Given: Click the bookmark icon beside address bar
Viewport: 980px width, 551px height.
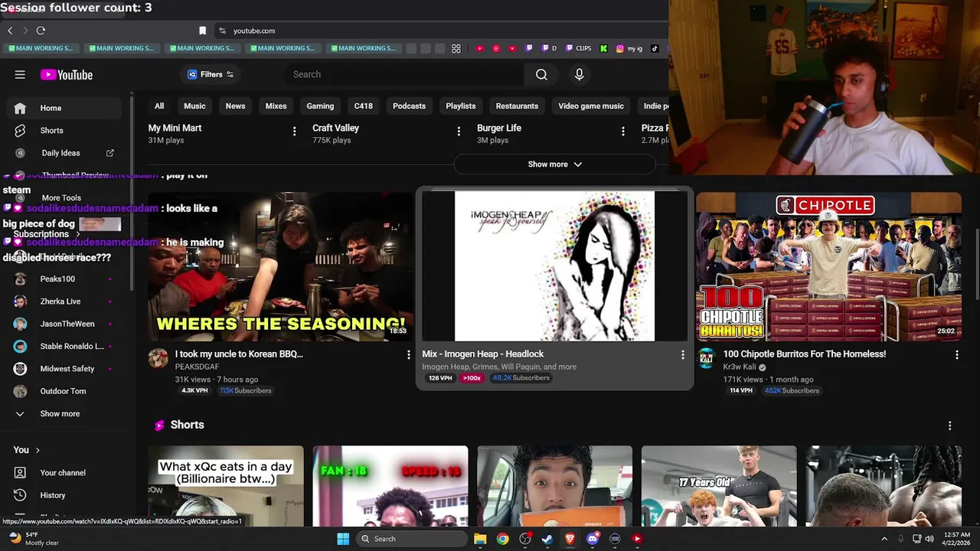Looking at the screenshot, I should 202,31.
